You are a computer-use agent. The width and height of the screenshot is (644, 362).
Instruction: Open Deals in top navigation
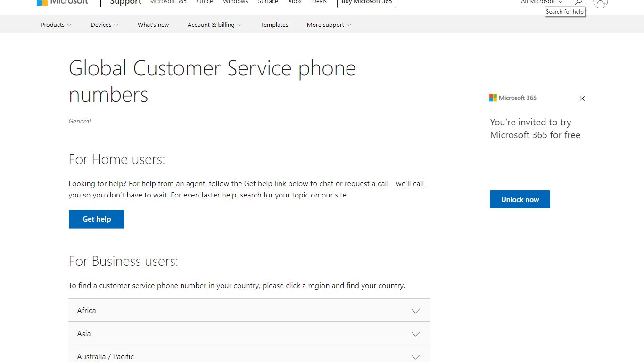point(319,2)
